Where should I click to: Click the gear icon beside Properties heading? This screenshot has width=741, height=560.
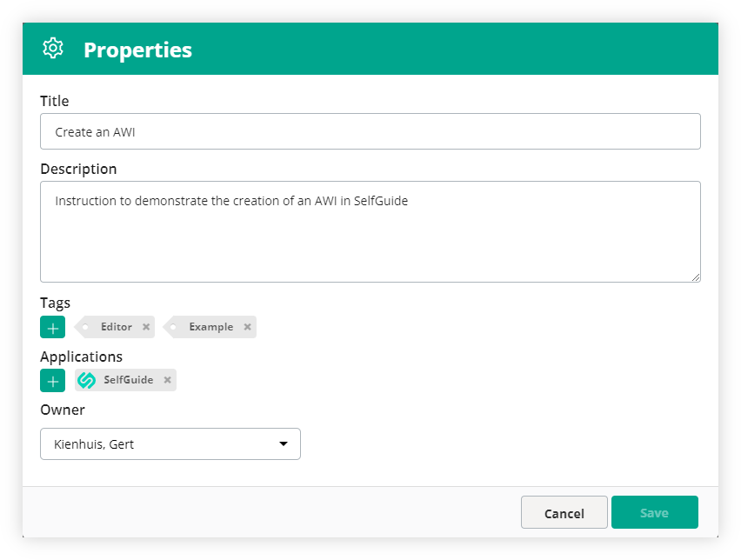click(53, 49)
